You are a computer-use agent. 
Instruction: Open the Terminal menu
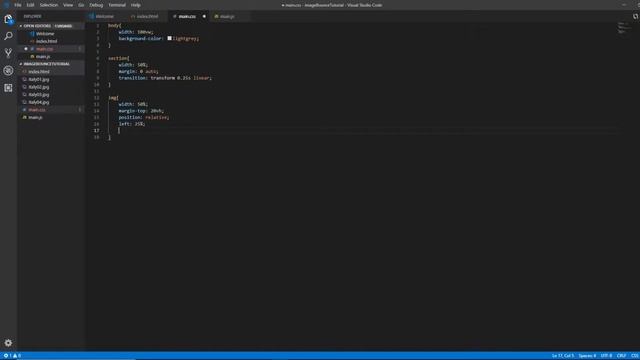coord(117,5)
